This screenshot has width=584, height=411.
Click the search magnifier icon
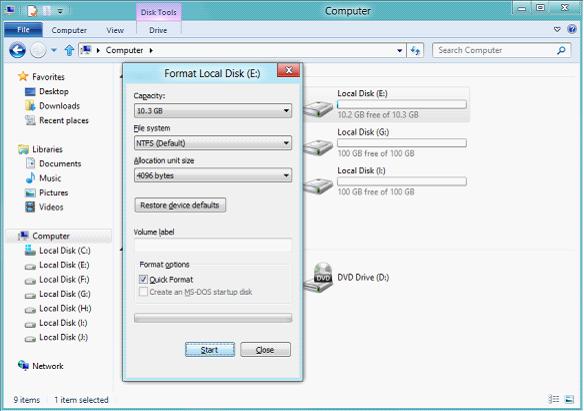click(x=561, y=50)
